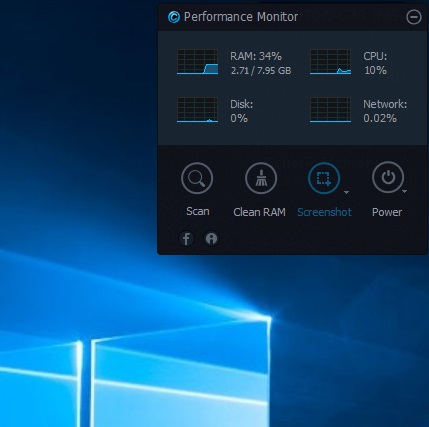Click the CPU usage graph
Image resolution: width=429 pixels, height=427 pixels.
(330, 62)
